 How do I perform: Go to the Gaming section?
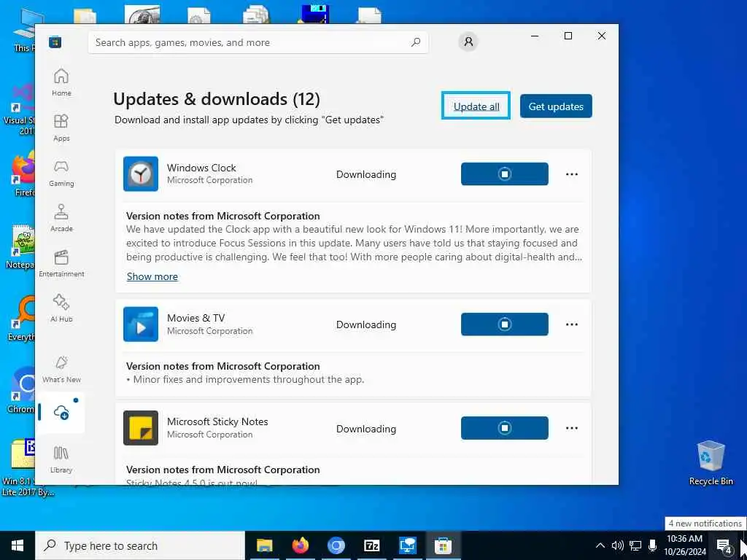click(x=61, y=173)
